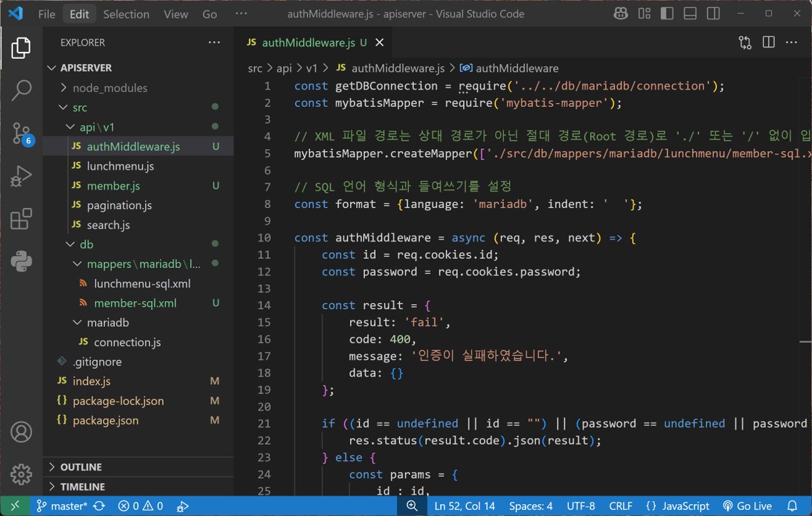Open the Python extension view
This screenshot has width=812, height=516.
(x=21, y=262)
